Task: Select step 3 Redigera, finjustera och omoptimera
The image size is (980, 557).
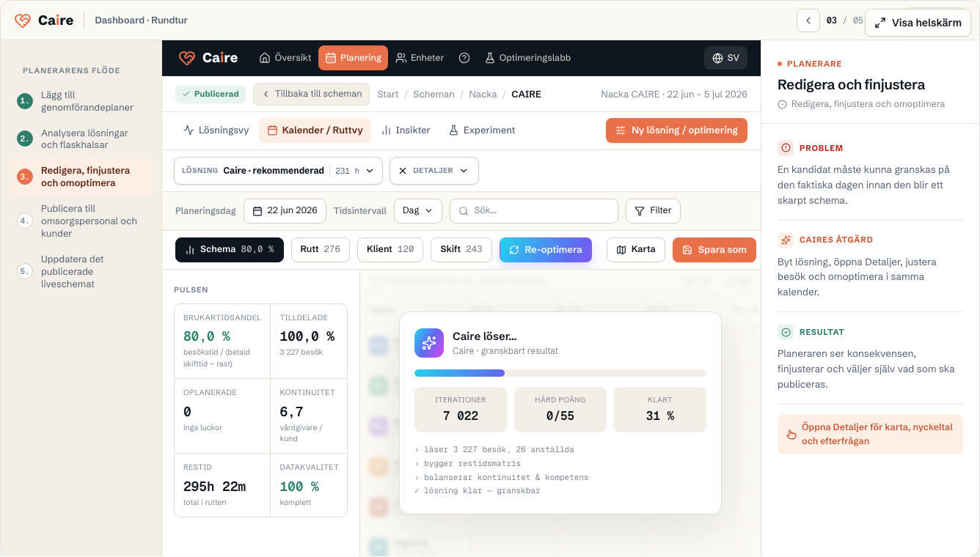Action: [81, 177]
